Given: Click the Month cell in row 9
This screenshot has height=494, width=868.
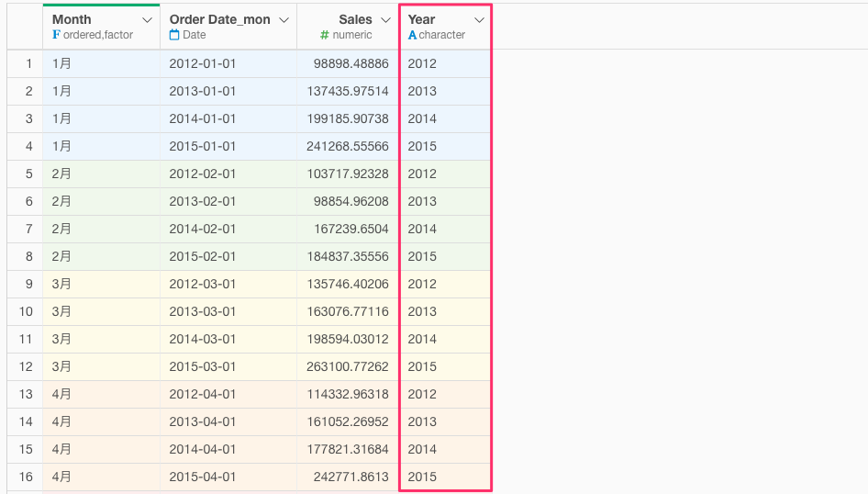Looking at the screenshot, I should pyautogui.click(x=101, y=284).
